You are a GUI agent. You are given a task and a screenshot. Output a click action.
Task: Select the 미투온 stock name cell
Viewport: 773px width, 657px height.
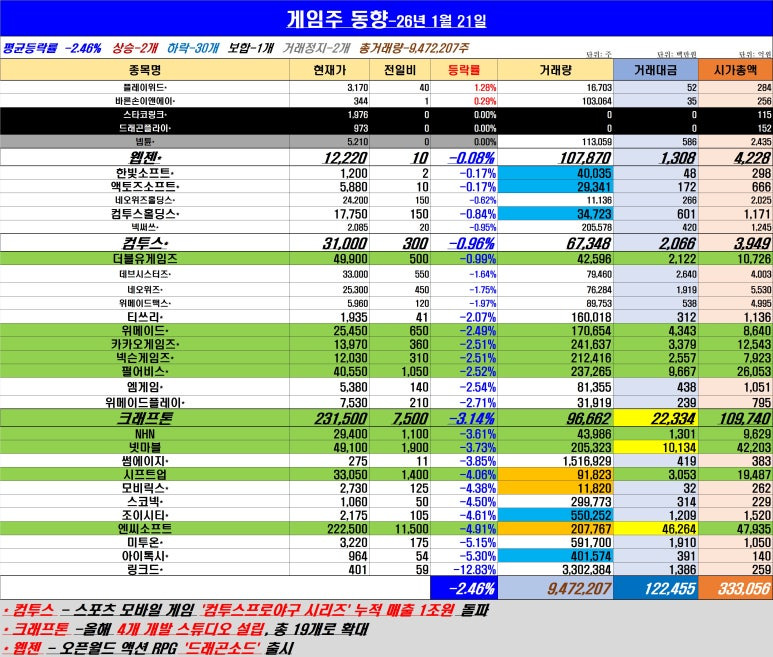pyautogui.click(x=145, y=542)
